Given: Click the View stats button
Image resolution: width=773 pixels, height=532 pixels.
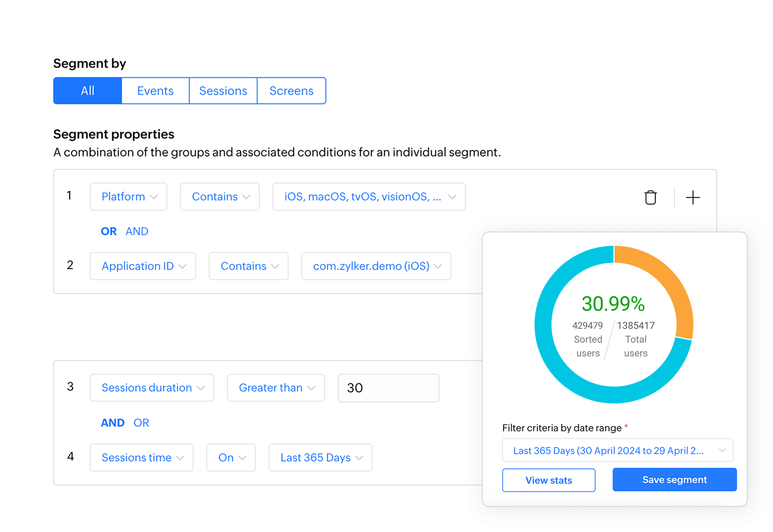Looking at the screenshot, I should [548, 480].
